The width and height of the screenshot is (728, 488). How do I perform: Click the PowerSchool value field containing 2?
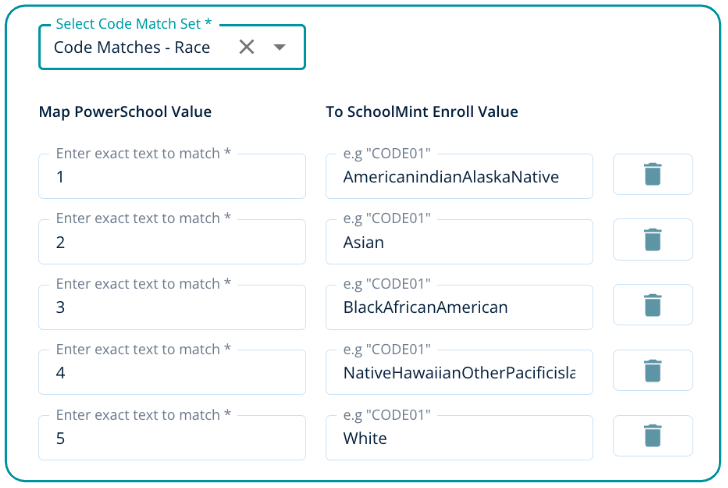click(172, 243)
